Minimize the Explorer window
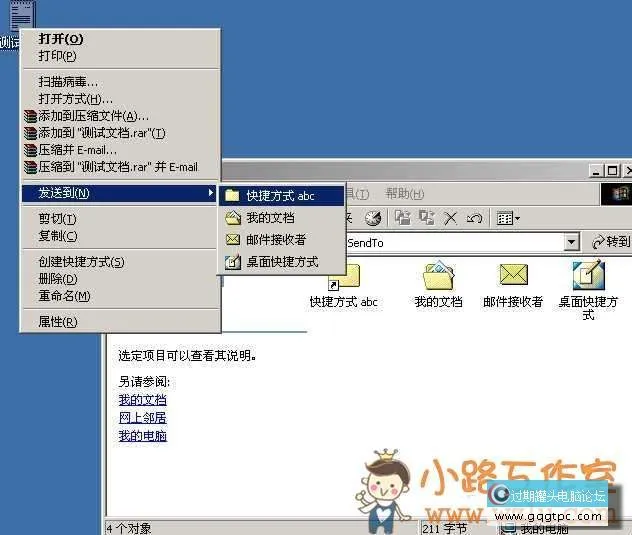 coord(596,171)
